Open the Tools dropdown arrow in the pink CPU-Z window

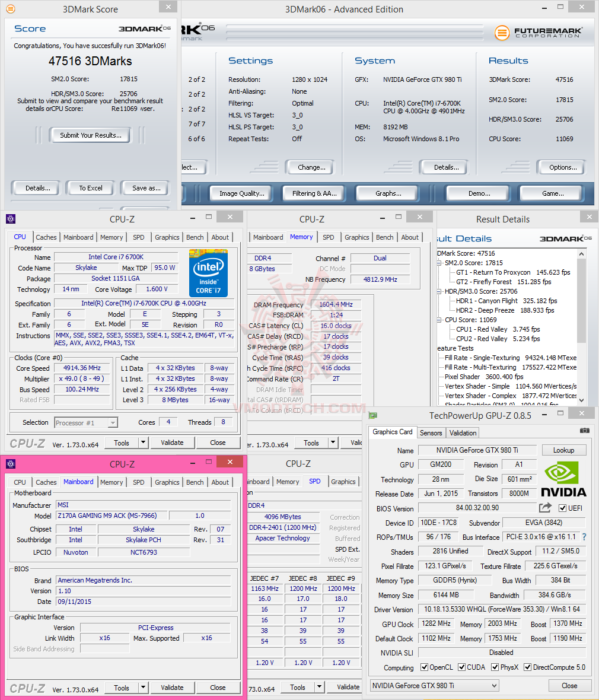click(144, 688)
